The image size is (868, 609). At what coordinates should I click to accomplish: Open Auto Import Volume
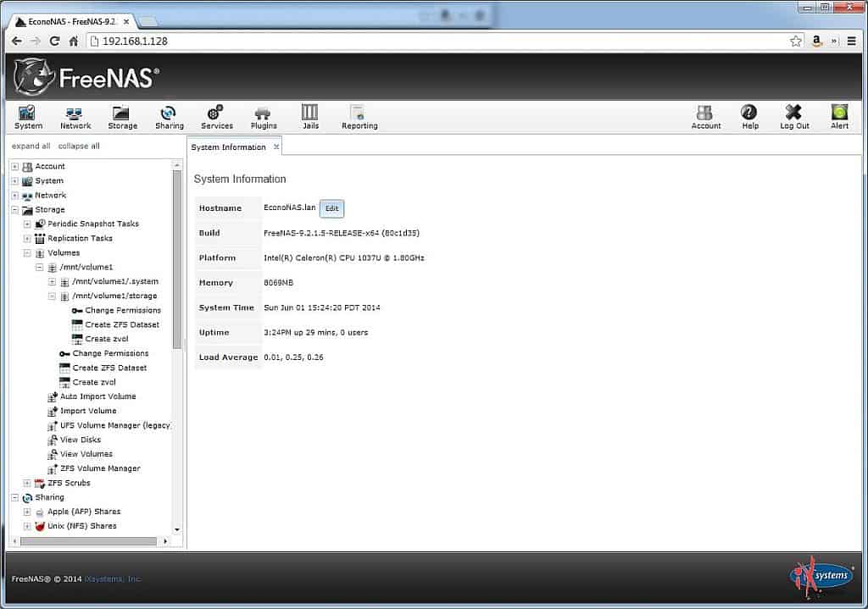click(97, 396)
